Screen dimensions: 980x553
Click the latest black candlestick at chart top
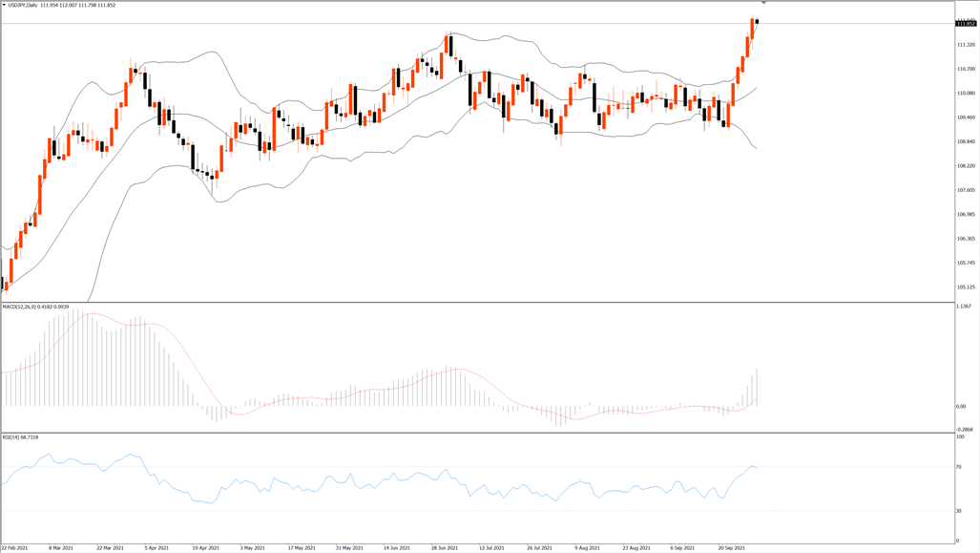tap(757, 21)
